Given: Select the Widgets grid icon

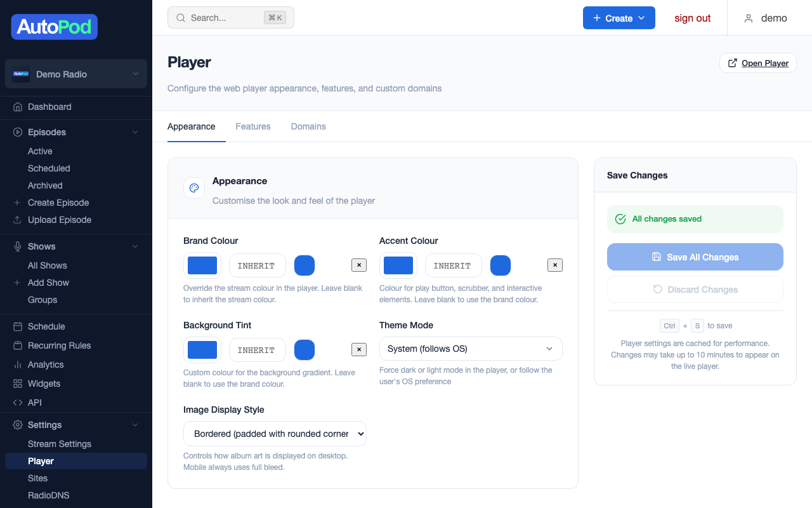Looking at the screenshot, I should coord(18,384).
